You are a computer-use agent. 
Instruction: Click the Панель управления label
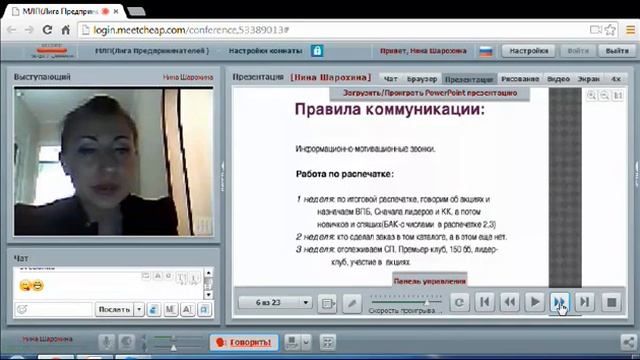[x=430, y=281]
